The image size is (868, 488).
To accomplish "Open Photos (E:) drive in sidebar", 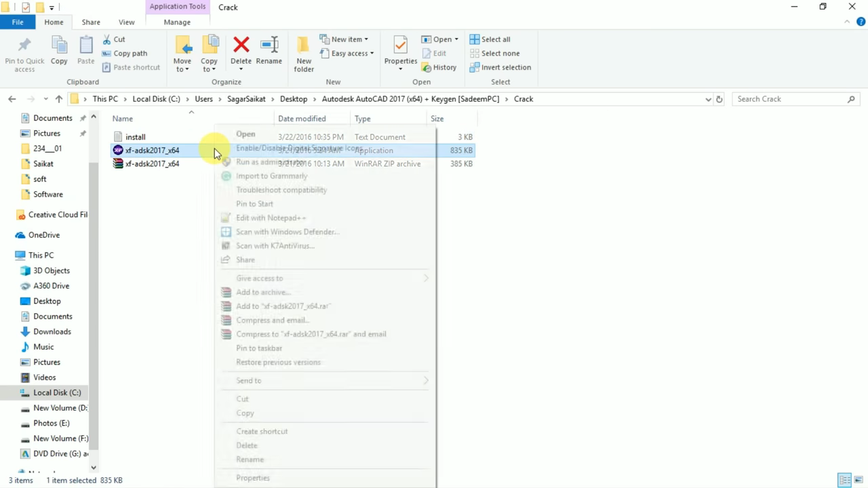I will 52,423.
